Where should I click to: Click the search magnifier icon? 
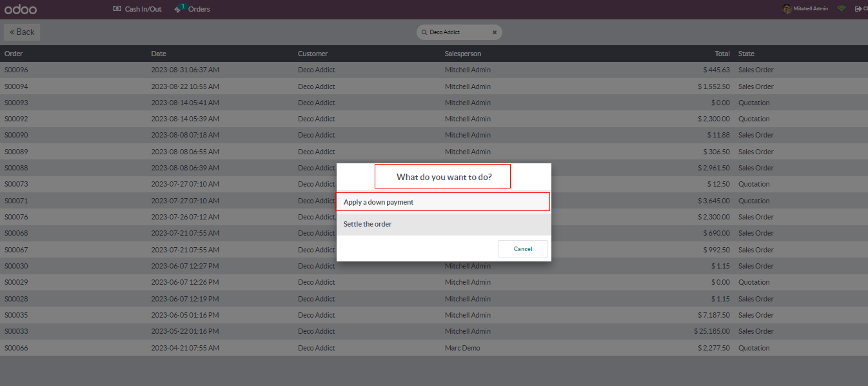coord(424,32)
